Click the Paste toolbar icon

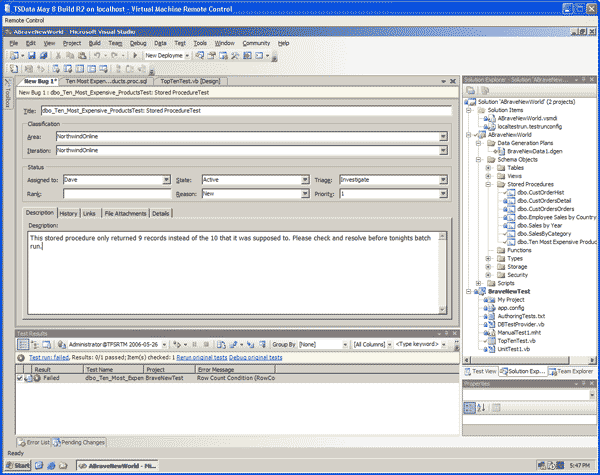[82, 55]
